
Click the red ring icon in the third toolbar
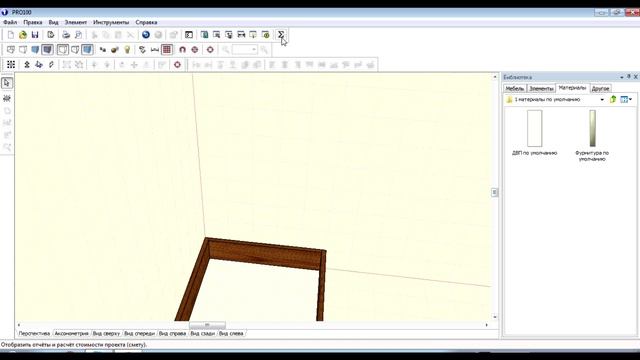[x=177, y=64]
